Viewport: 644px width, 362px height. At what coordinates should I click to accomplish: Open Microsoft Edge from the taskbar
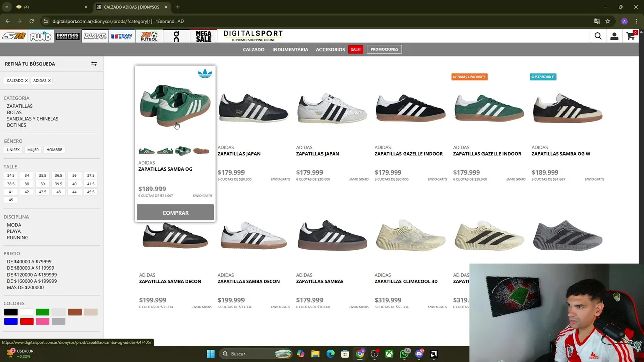(x=330, y=354)
